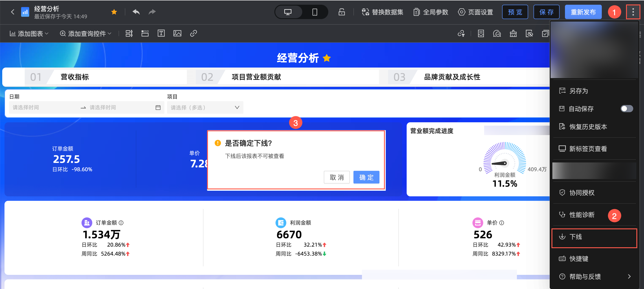Choose 另存为 from the menu

coord(578,91)
